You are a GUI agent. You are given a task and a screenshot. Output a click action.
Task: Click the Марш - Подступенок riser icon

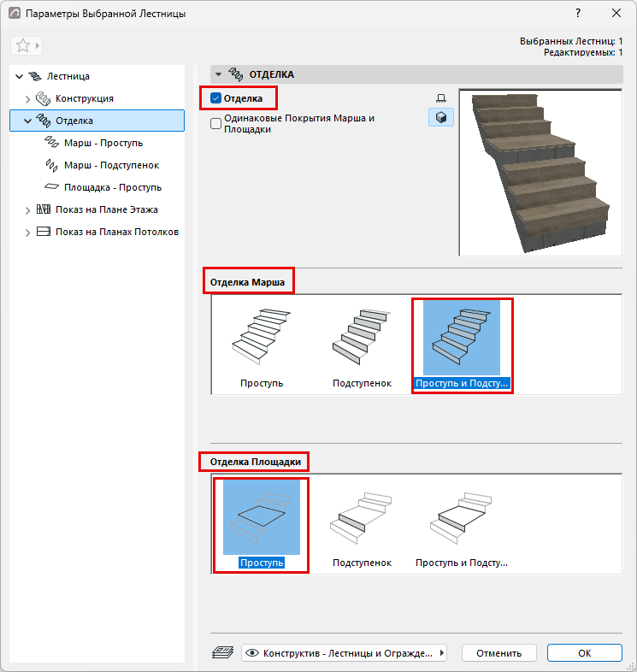(51, 165)
